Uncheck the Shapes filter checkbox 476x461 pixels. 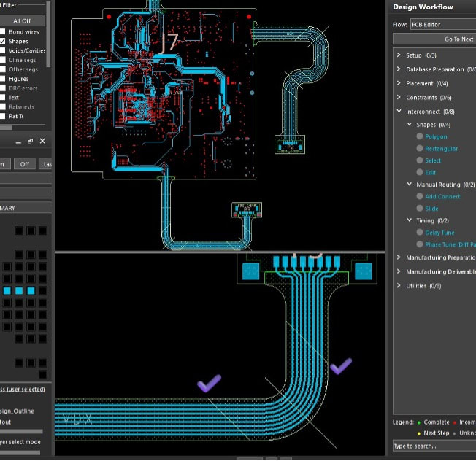[4, 42]
